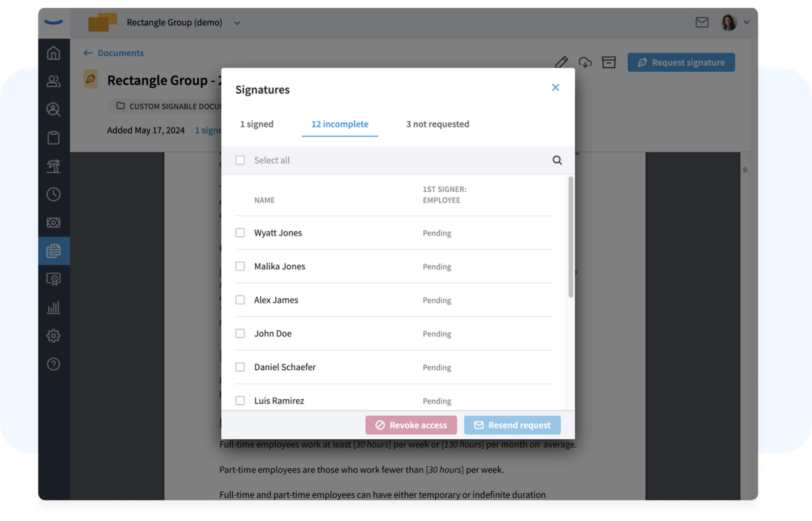
Task: Check the box for Alex James
Action: pyautogui.click(x=240, y=300)
